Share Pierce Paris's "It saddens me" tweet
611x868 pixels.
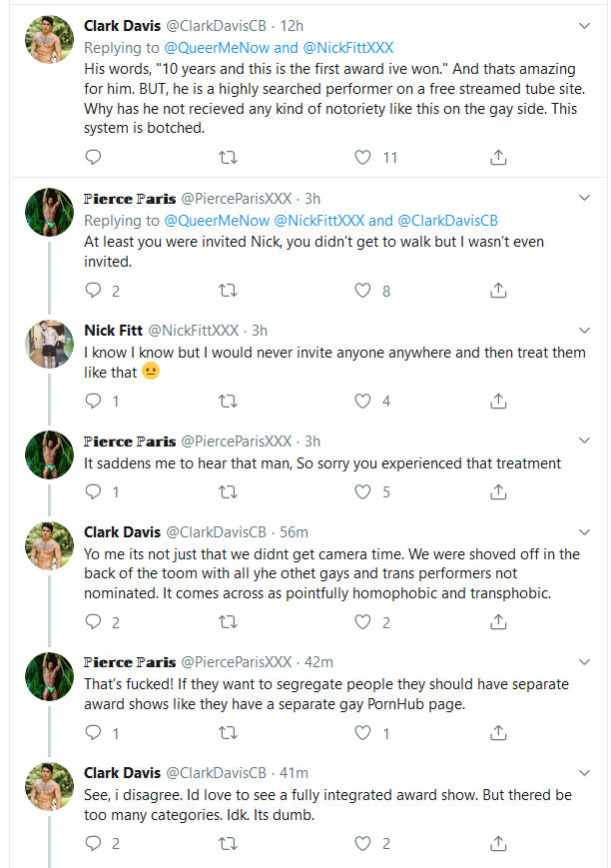pyautogui.click(x=497, y=491)
